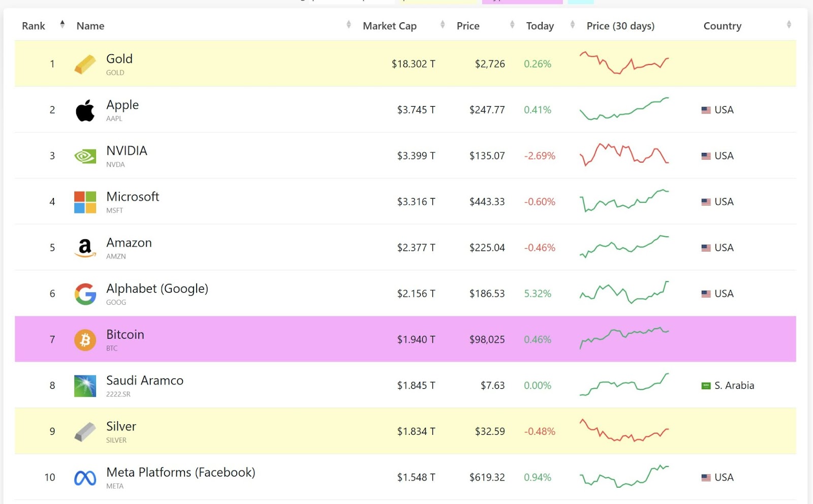
Task: Click the USA flag in Meta row
Action: (706, 478)
